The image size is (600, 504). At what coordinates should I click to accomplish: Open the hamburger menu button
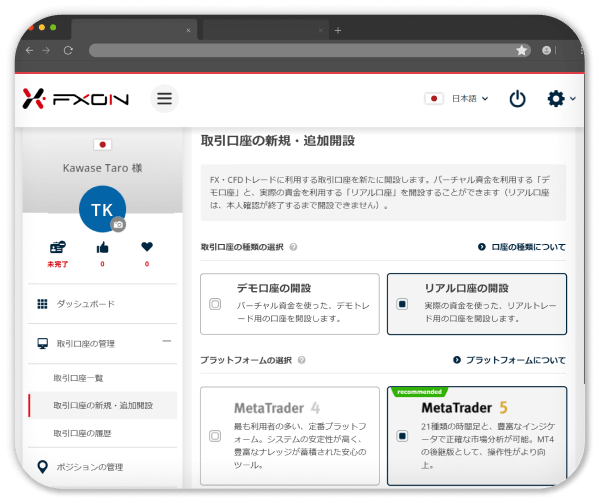pyautogui.click(x=165, y=99)
